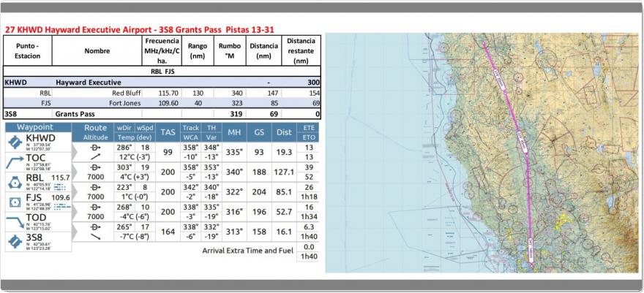The height and width of the screenshot is (293, 644).
Task: Click the 1h34 ETO value
Action: [307, 216]
